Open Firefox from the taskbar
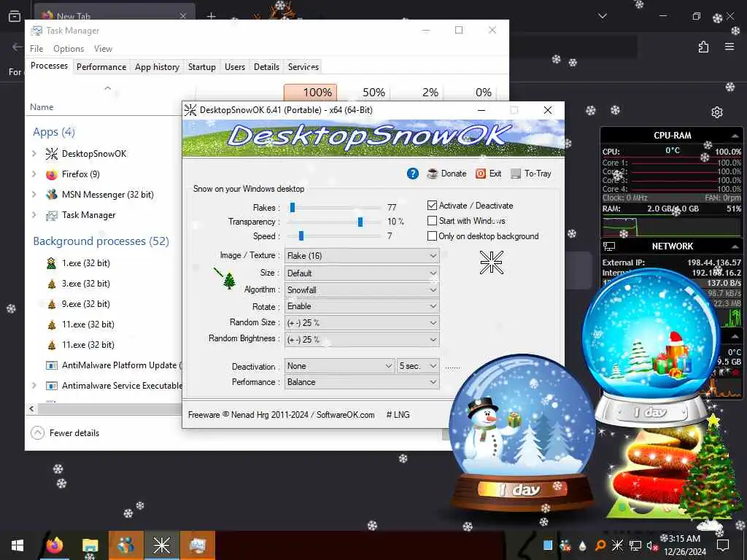The width and height of the screenshot is (747, 560). tap(54, 545)
